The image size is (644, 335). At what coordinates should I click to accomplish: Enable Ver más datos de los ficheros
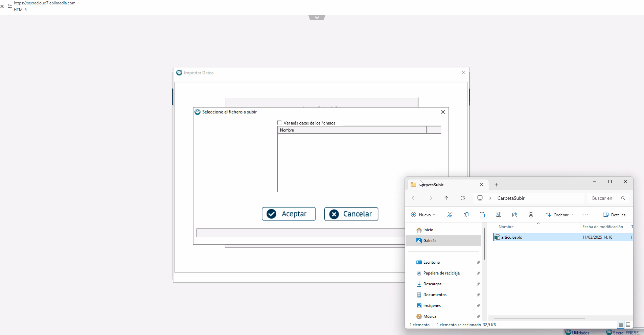(x=279, y=123)
